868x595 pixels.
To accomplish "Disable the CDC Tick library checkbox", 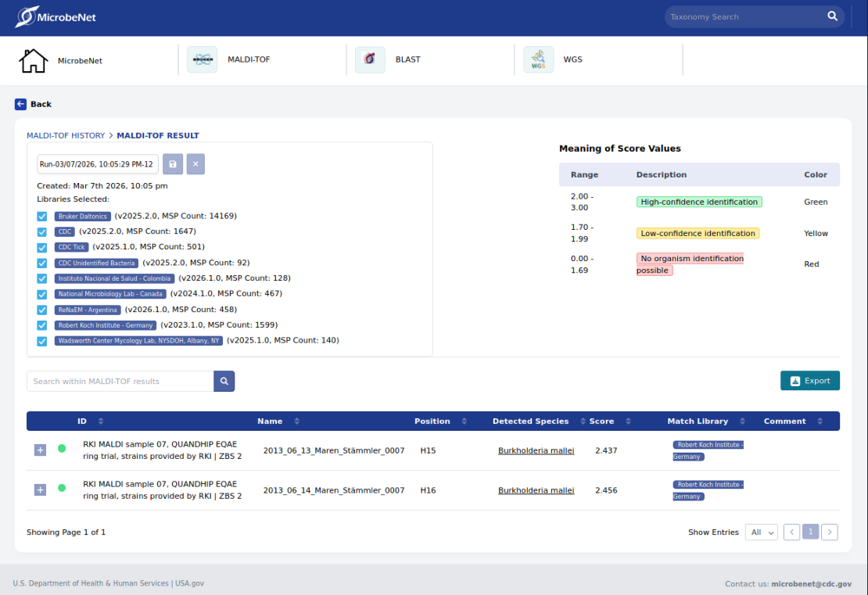I will pos(42,247).
